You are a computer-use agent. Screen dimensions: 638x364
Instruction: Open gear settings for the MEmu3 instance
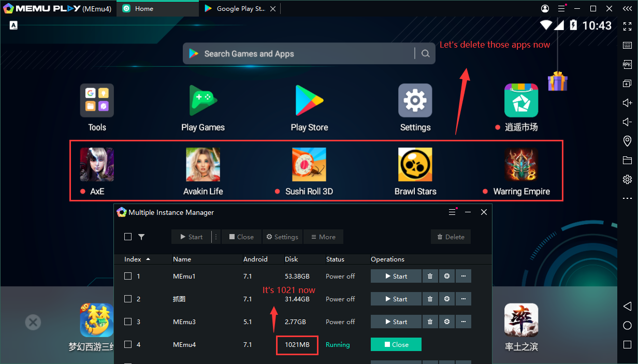[x=447, y=322]
